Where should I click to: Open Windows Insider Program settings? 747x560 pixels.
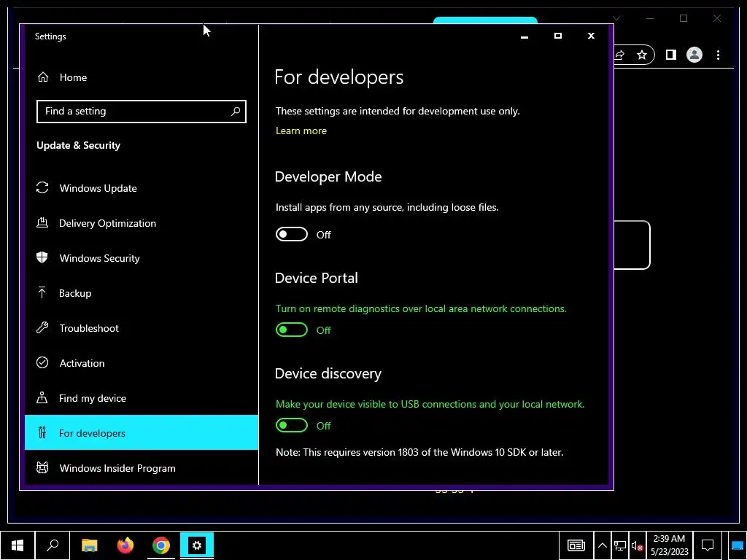pos(141,468)
